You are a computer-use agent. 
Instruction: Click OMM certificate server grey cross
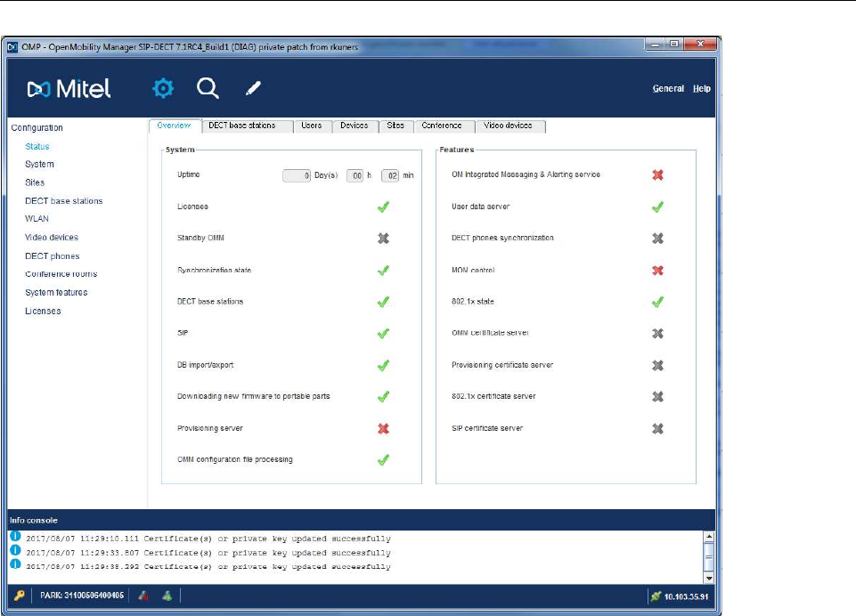pos(658,334)
